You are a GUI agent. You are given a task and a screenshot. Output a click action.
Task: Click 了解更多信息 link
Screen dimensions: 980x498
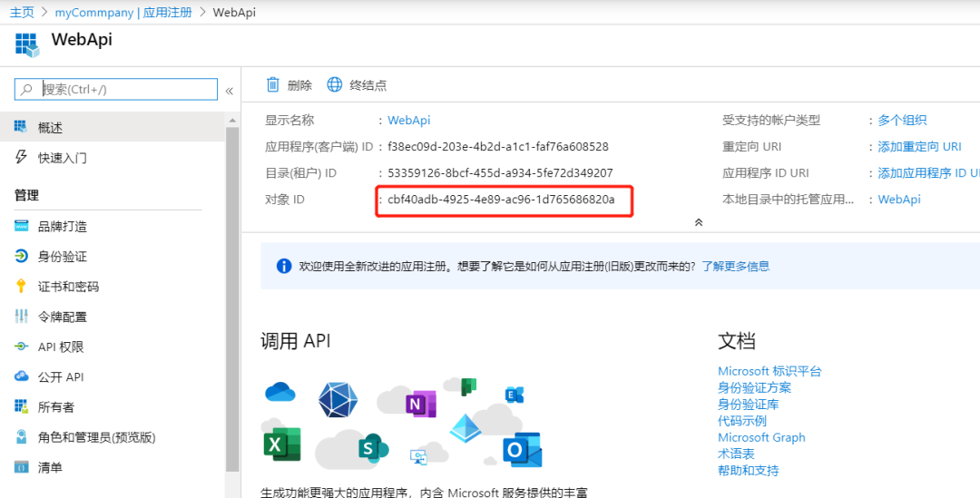tap(735, 266)
